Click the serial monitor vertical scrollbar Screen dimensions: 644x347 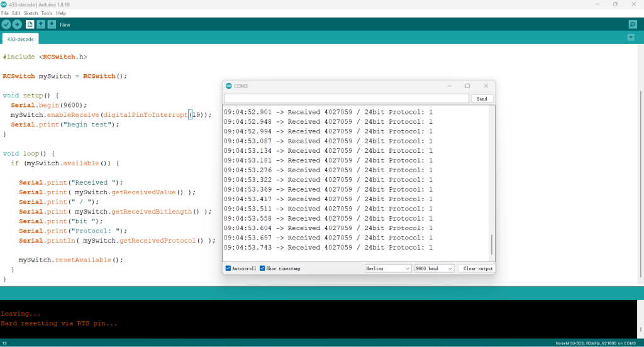492,244
